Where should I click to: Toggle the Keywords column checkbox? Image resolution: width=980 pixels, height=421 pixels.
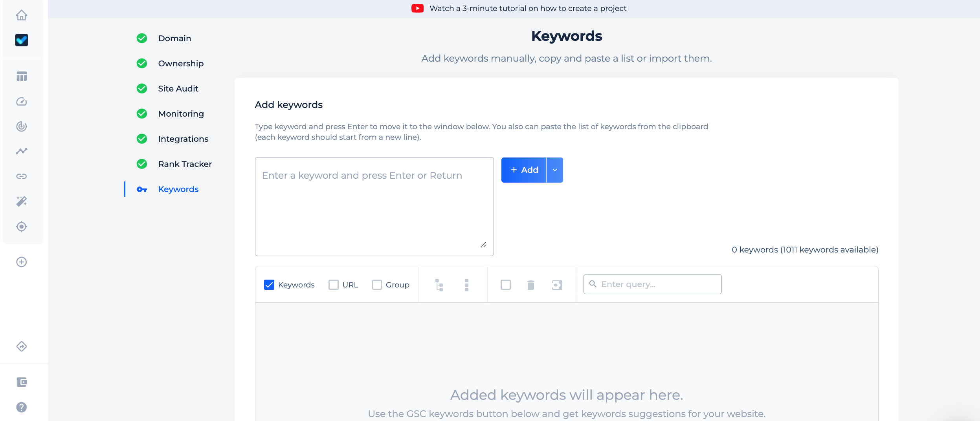coord(269,285)
